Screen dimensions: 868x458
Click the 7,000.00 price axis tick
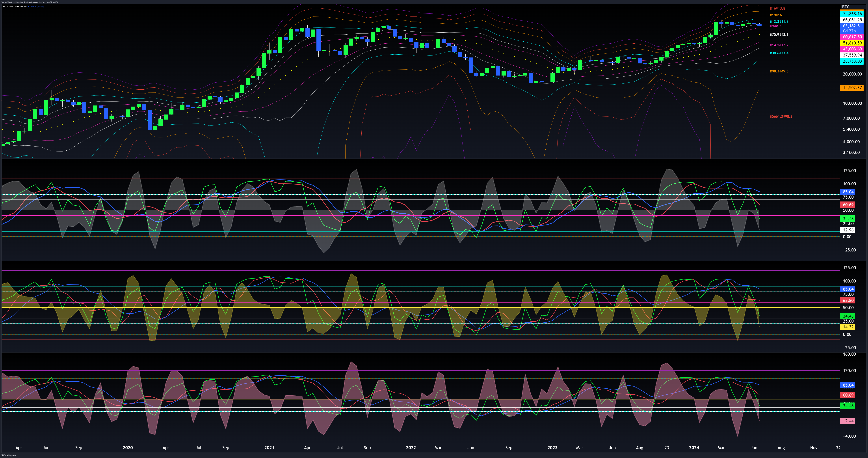point(851,118)
